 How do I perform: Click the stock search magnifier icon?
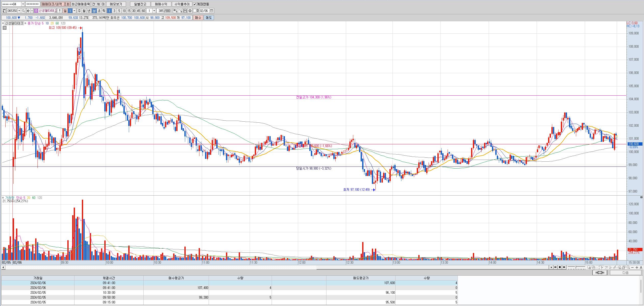click(23, 11)
